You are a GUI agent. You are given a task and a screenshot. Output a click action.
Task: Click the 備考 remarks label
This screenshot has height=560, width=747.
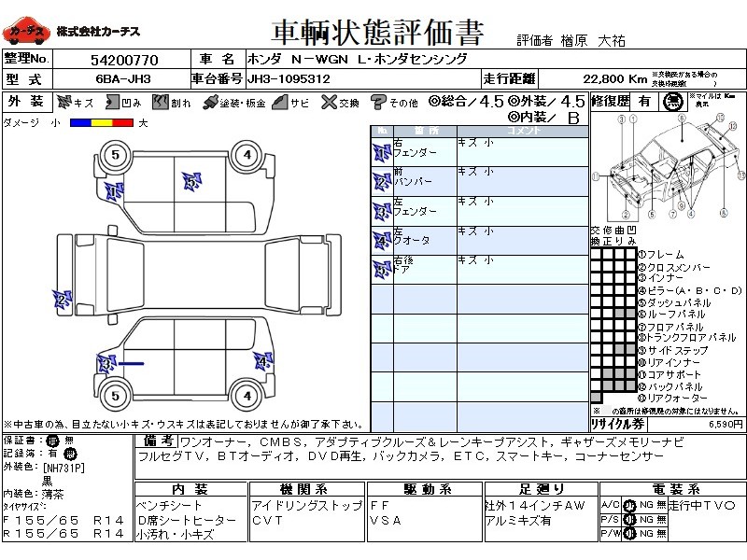(157, 441)
